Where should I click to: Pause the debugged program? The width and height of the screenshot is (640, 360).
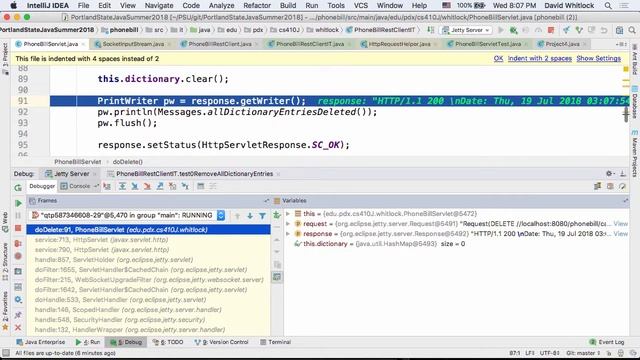(18, 215)
